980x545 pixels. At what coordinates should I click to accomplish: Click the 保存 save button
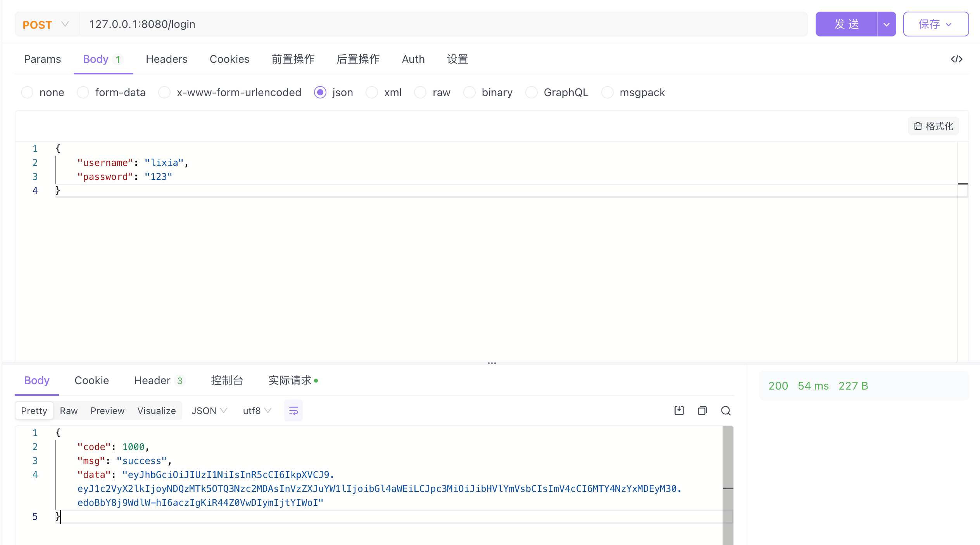coord(935,24)
